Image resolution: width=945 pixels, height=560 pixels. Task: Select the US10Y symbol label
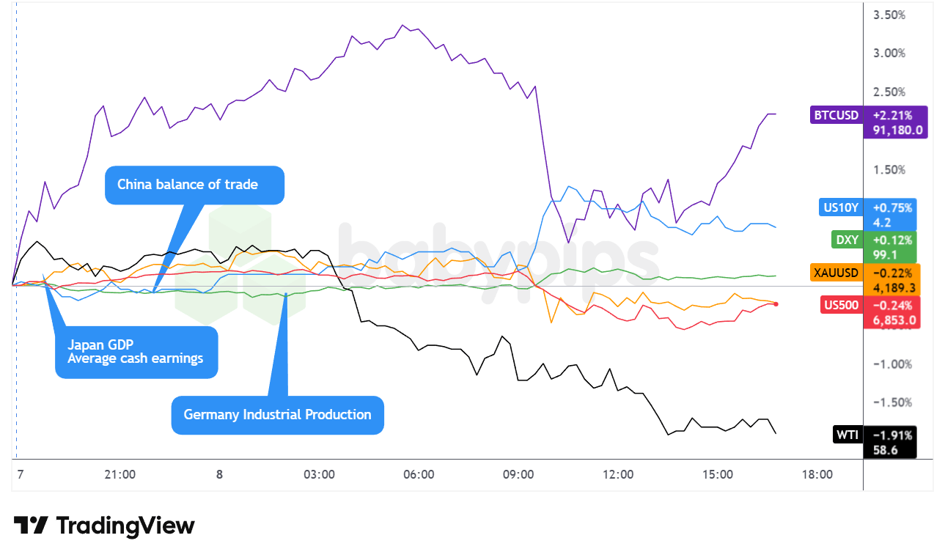point(840,207)
